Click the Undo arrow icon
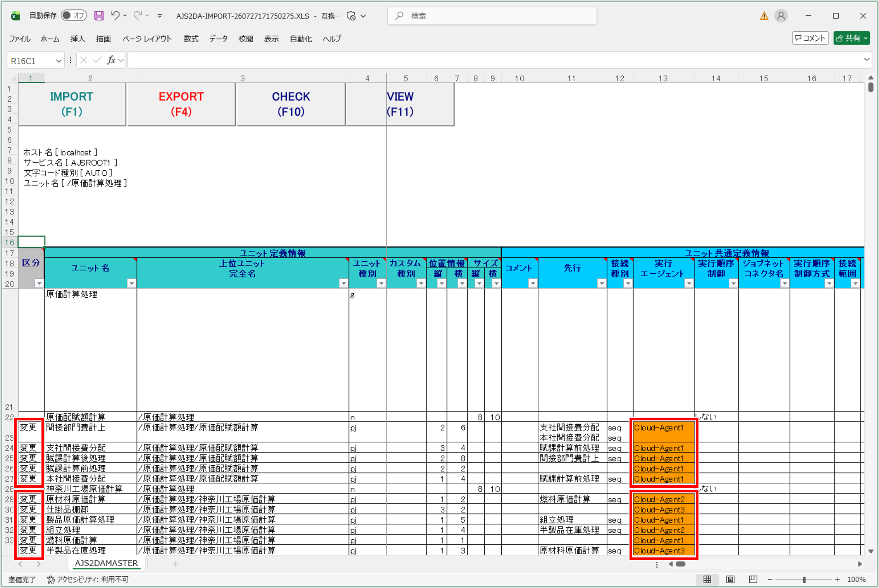This screenshot has height=588, width=879. click(x=115, y=15)
